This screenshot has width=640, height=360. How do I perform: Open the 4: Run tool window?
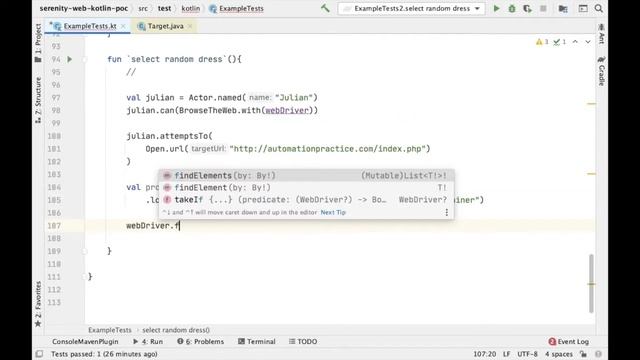pyautogui.click(x=148, y=342)
